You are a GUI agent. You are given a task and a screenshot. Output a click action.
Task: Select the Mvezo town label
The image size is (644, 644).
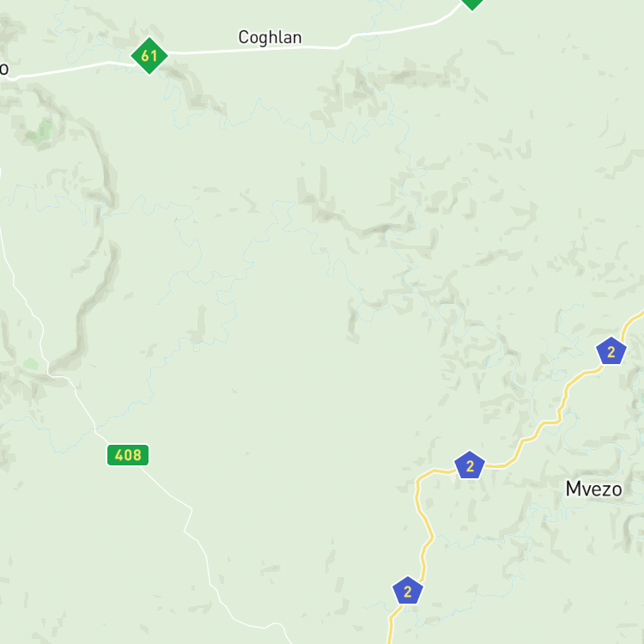click(x=593, y=489)
